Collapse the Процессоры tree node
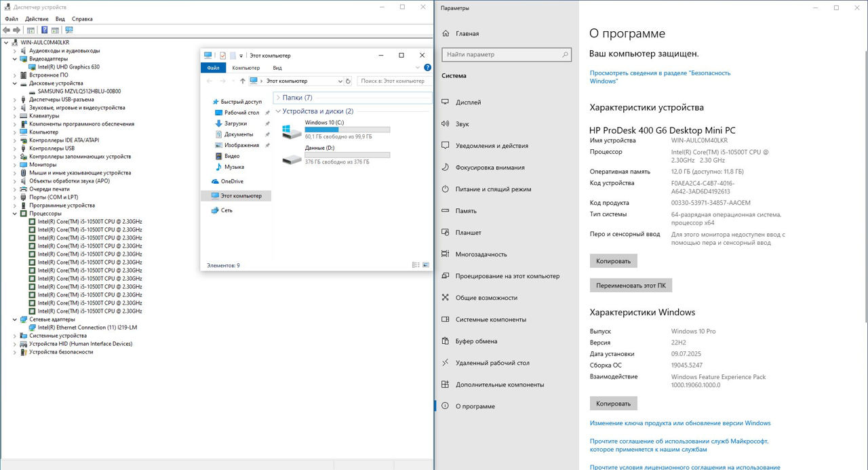Viewport: 868px width, 470px height. (15, 214)
